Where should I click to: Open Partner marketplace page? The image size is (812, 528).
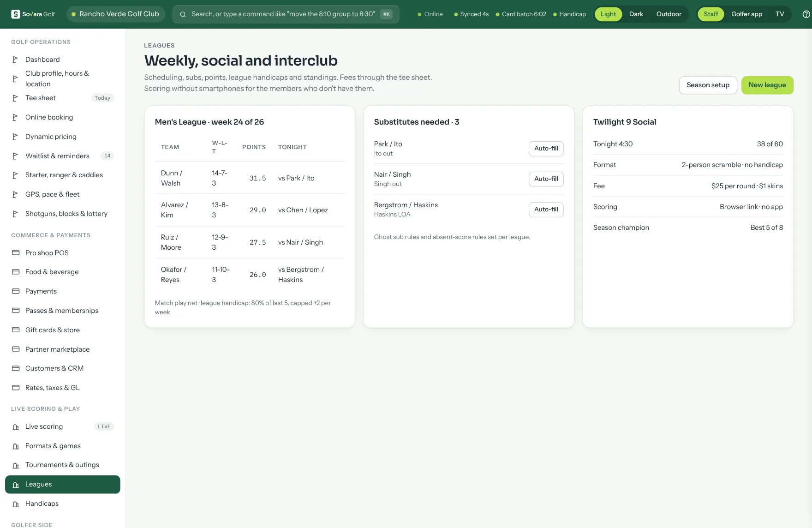pyautogui.click(x=63, y=349)
